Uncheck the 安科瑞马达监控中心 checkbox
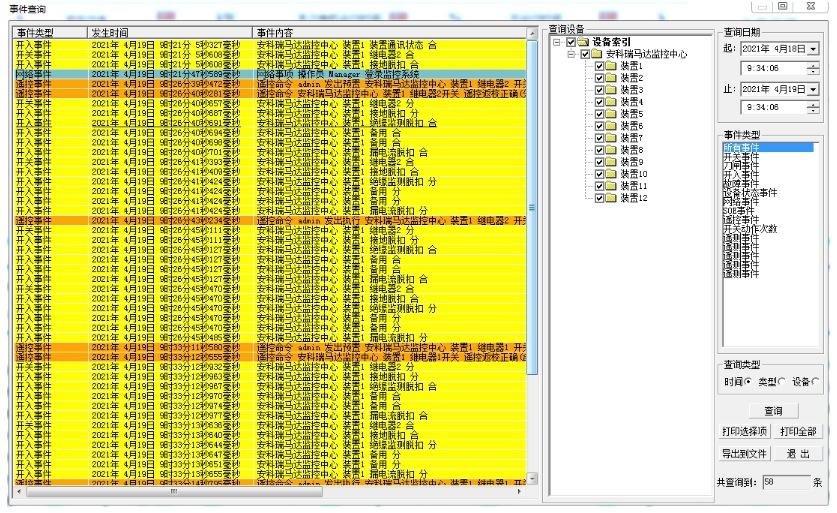This screenshot has height=513, width=837. point(585,54)
